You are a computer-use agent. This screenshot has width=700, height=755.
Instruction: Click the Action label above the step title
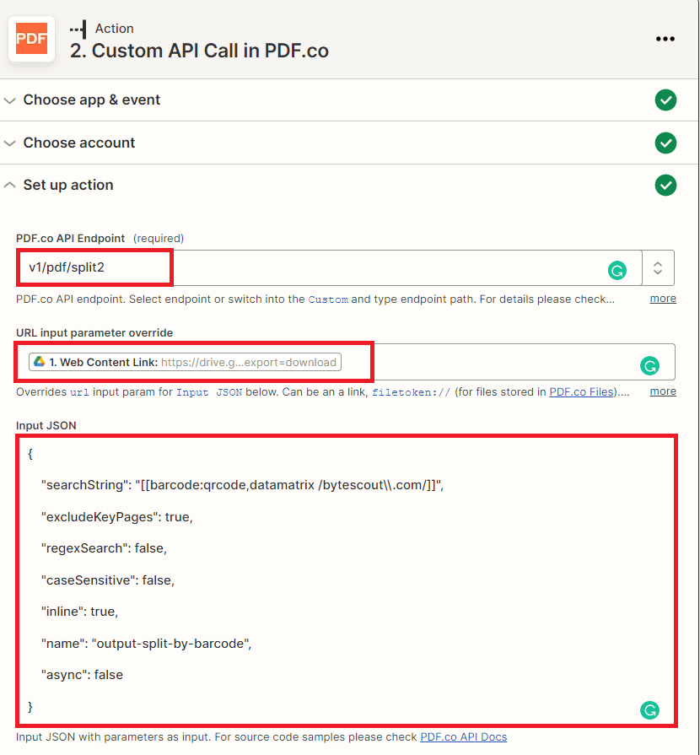(x=116, y=28)
